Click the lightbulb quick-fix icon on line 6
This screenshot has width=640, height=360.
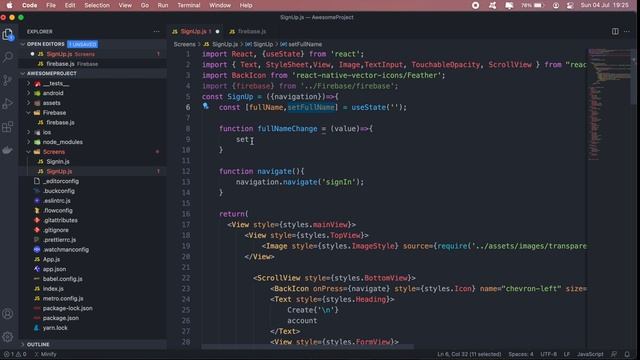point(206,106)
